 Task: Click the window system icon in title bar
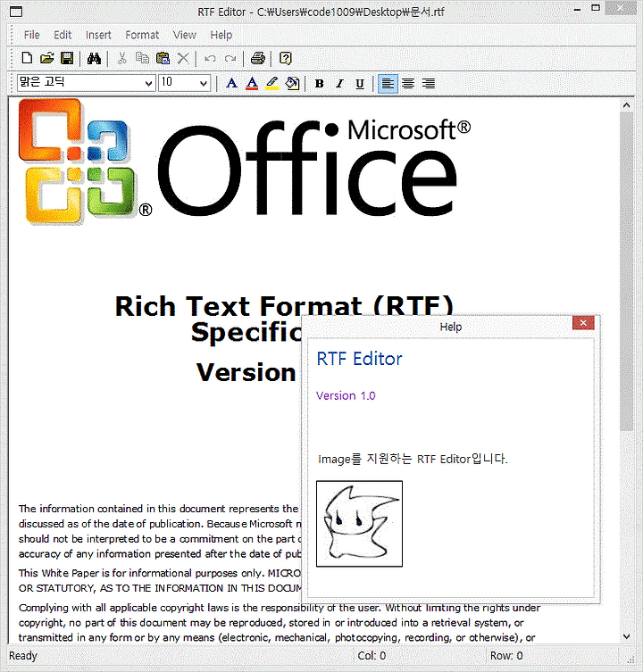click(16, 12)
